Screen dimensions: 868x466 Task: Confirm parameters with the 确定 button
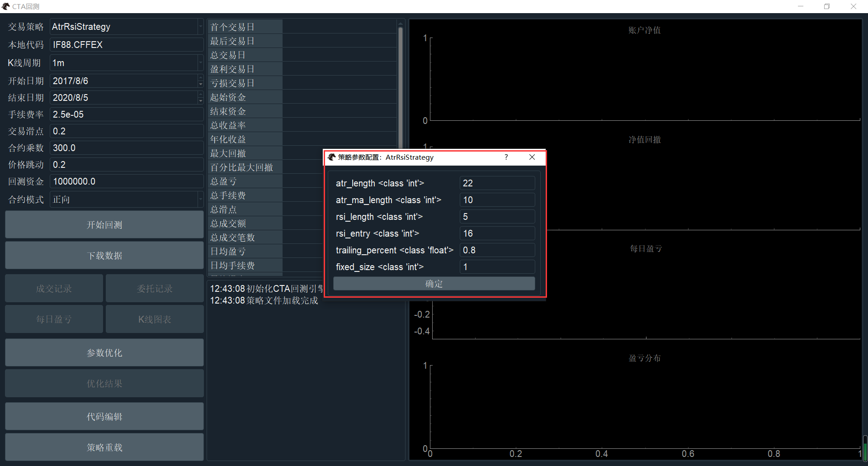pos(434,284)
